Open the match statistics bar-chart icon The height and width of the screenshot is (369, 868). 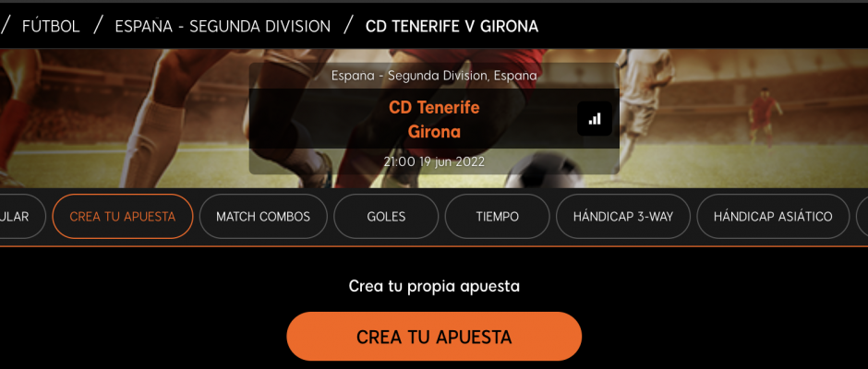(595, 118)
